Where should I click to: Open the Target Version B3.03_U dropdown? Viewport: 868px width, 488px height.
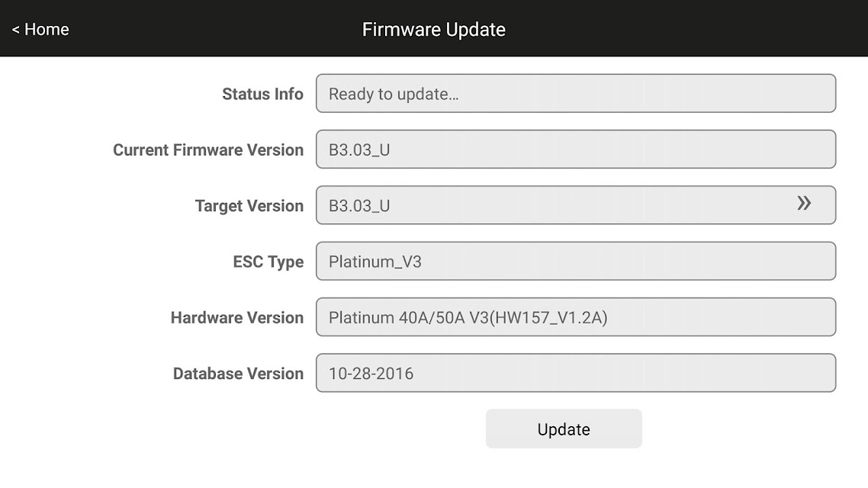[576, 205]
